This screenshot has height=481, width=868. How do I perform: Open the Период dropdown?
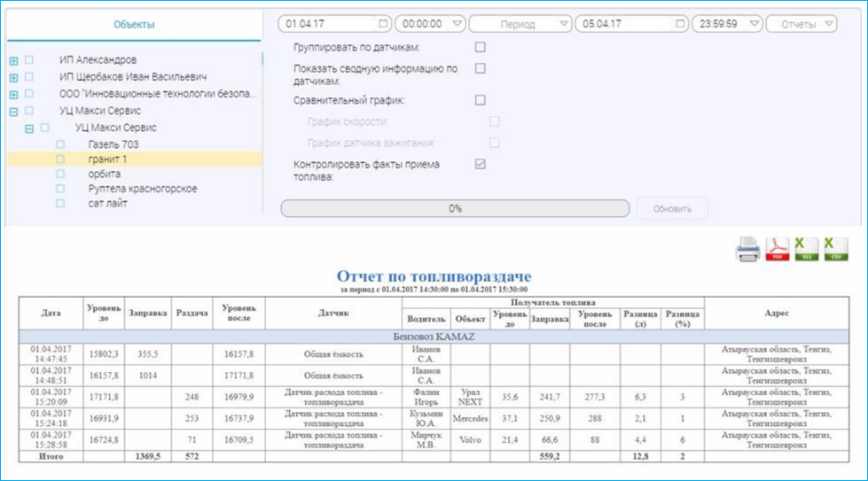519,24
